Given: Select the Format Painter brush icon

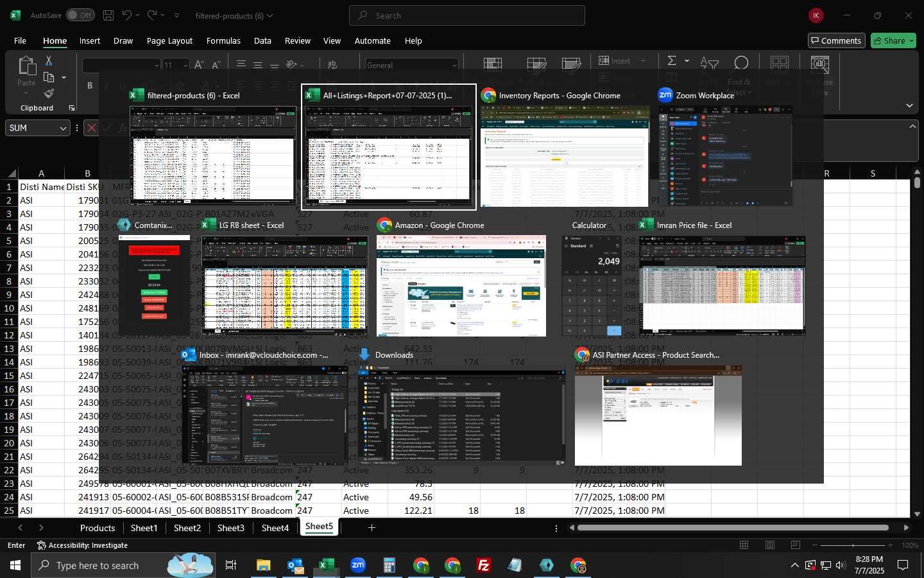Looking at the screenshot, I should 49,94.
